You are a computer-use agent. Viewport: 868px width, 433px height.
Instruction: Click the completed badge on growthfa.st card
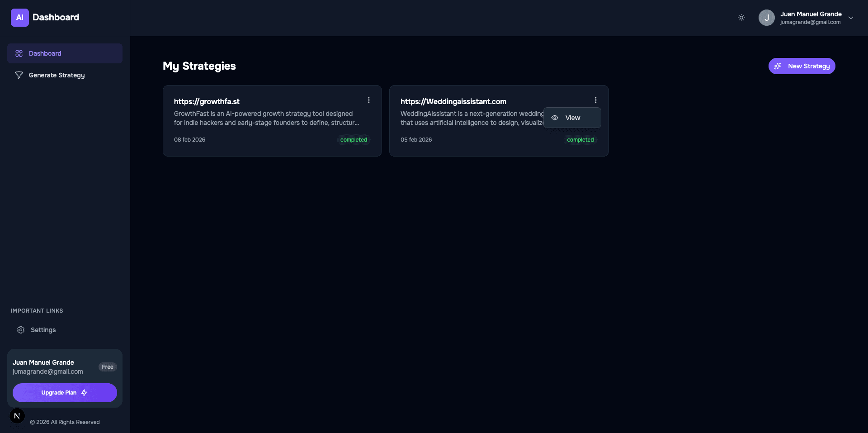(354, 140)
